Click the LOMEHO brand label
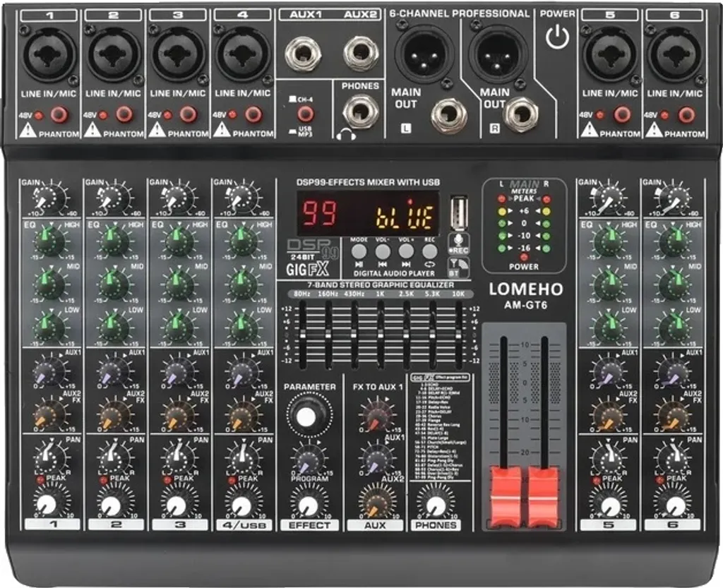 point(525,289)
